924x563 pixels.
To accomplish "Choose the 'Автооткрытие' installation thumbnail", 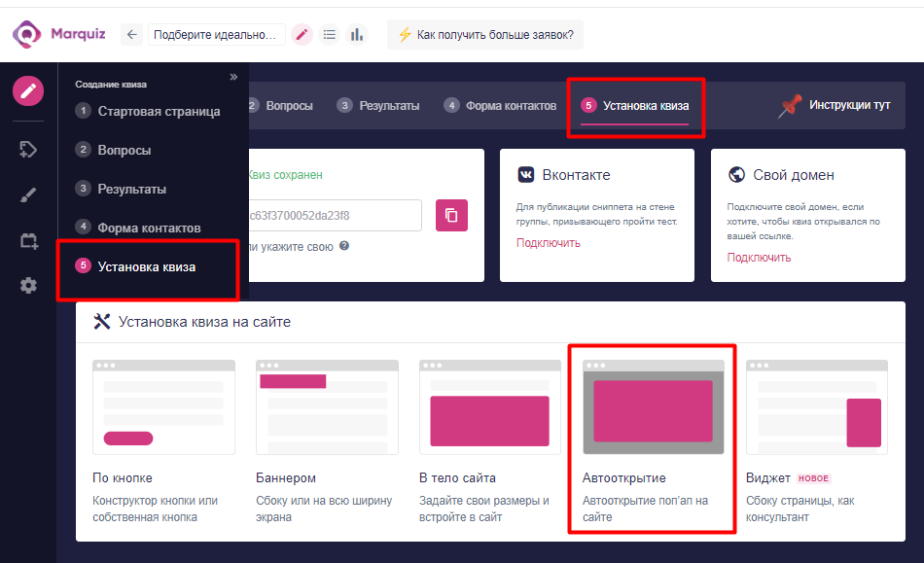I will (653, 408).
